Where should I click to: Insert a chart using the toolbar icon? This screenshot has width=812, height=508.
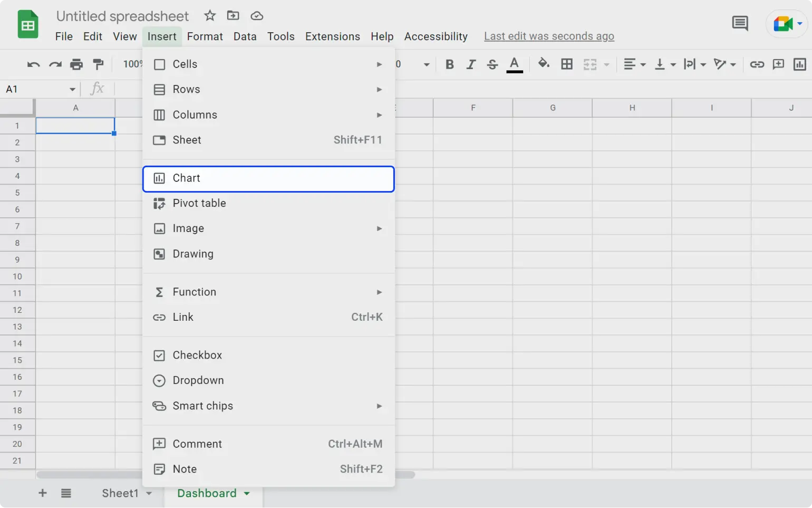pos(799,64)
